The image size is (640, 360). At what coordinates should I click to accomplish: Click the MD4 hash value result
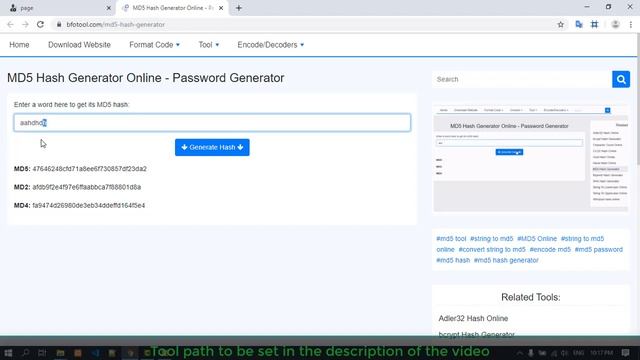(89, 205)
